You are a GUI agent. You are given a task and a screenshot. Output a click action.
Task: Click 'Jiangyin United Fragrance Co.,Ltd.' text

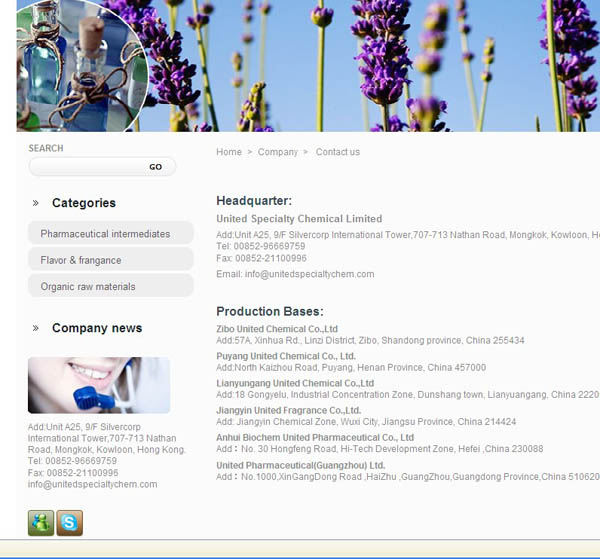click(x=289, y=410)
